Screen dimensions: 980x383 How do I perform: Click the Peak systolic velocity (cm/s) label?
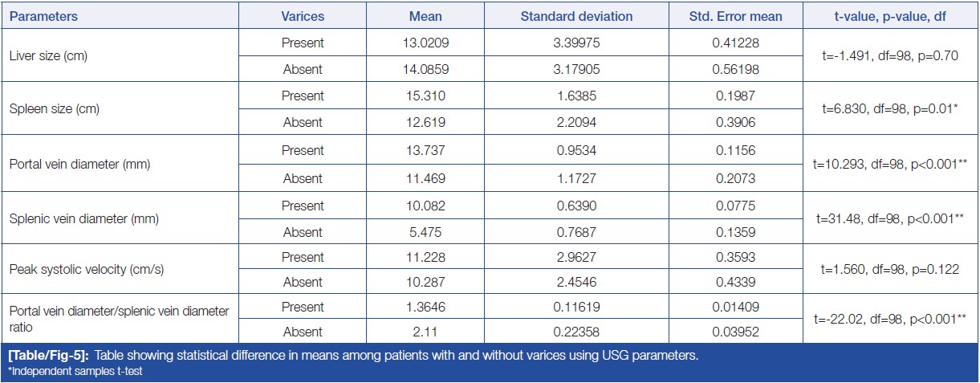pyautogui.click(x=87, y=270)
